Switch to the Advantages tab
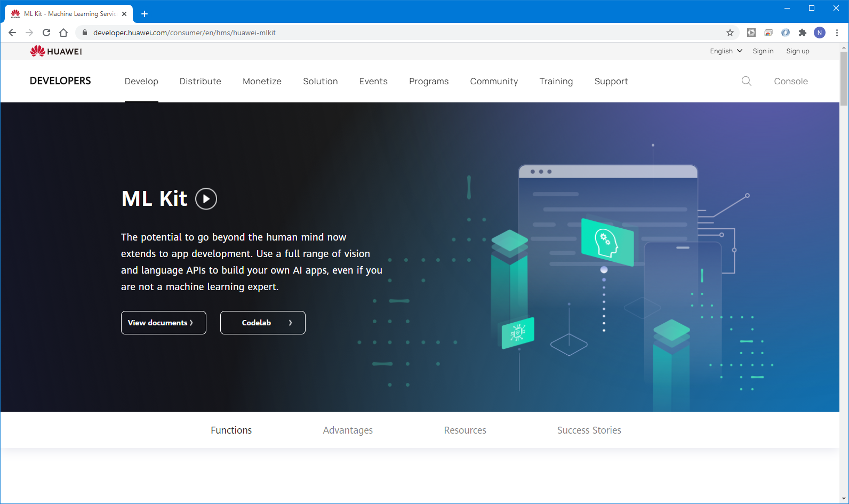 pyautogui.click(x=348, y=430)
